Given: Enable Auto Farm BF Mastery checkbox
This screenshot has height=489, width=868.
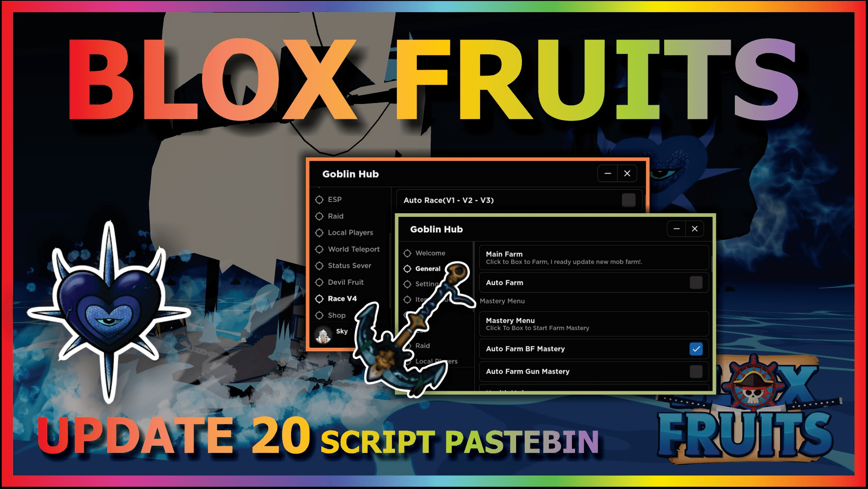Looking at the screenshot, I should (693, 349).
